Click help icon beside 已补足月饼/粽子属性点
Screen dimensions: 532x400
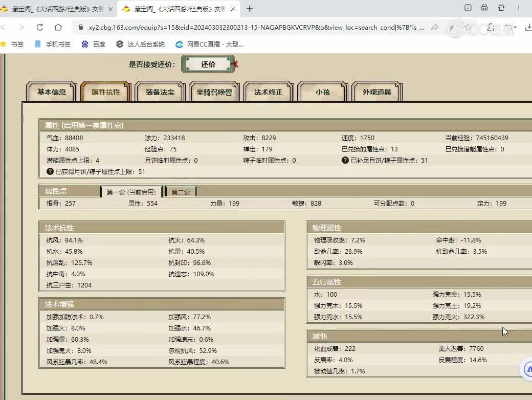[x=345, y=160]
